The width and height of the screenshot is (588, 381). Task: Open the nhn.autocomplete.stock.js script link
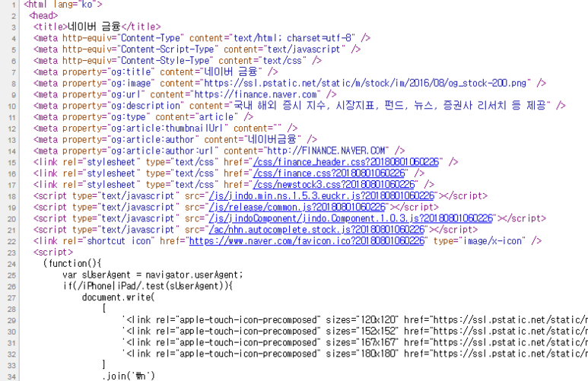pyautogui.click(x=316, y=230)
